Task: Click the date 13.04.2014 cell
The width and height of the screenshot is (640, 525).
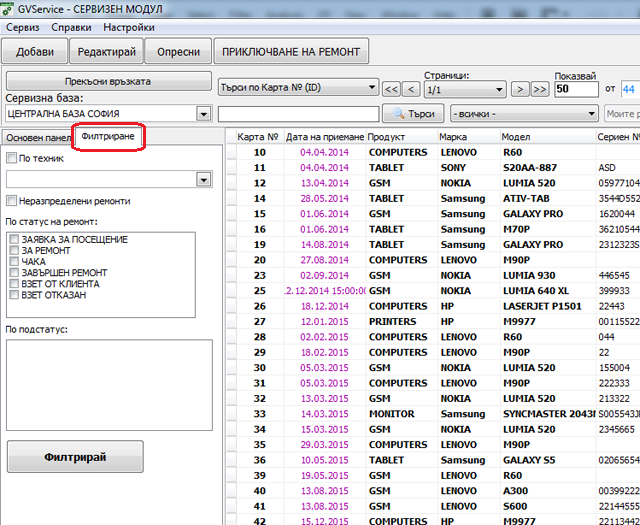Action: (x=325, y=183)
